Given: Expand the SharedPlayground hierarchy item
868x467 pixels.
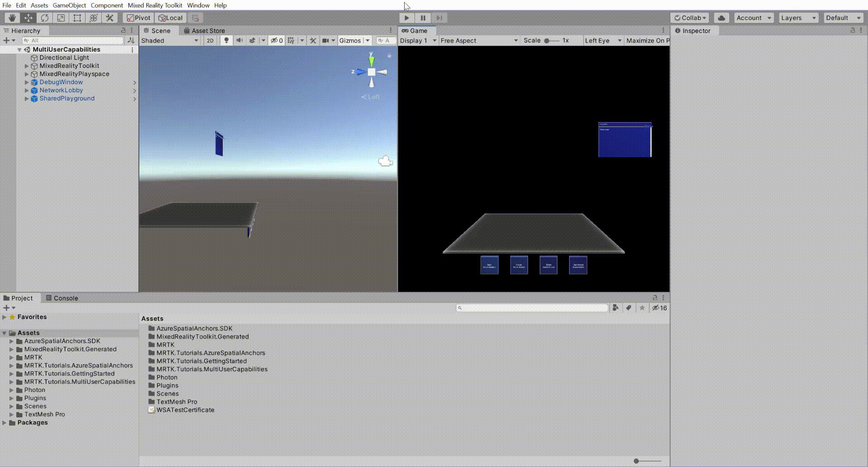Looking at the screenshot, I should coord(27,99).
